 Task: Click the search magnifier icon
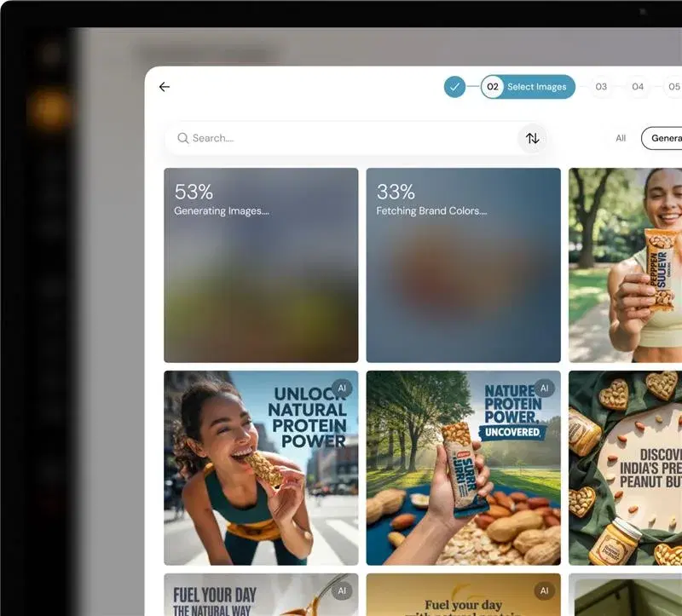coord(183,137)
